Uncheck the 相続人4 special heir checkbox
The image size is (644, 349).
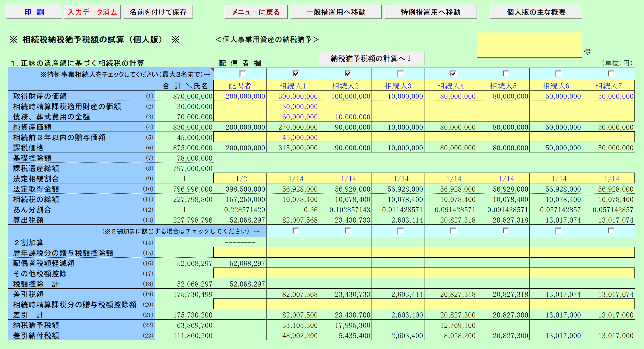click(x=453, y=74)
